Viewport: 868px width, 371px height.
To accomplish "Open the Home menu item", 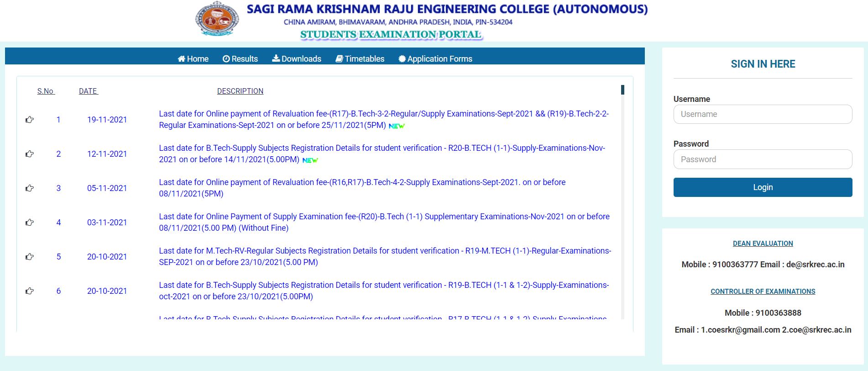I will pyautogui.click(x=193, y=58).
